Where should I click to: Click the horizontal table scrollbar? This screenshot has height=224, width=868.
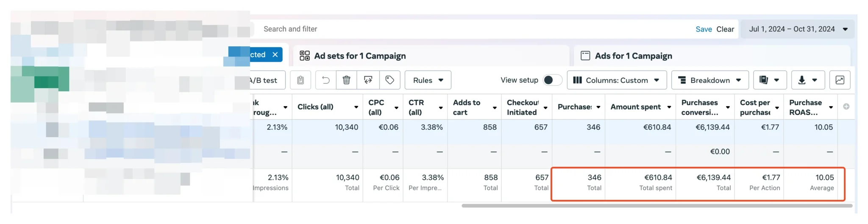(657, 206)
